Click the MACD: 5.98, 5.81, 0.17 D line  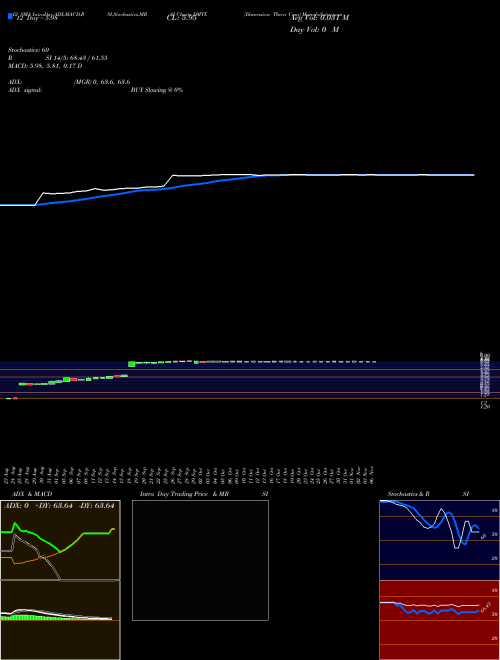(45, 66)
